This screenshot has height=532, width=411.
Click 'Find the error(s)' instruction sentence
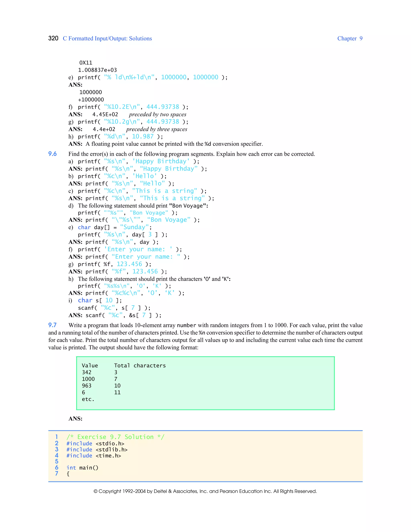(x=192, y=154)
